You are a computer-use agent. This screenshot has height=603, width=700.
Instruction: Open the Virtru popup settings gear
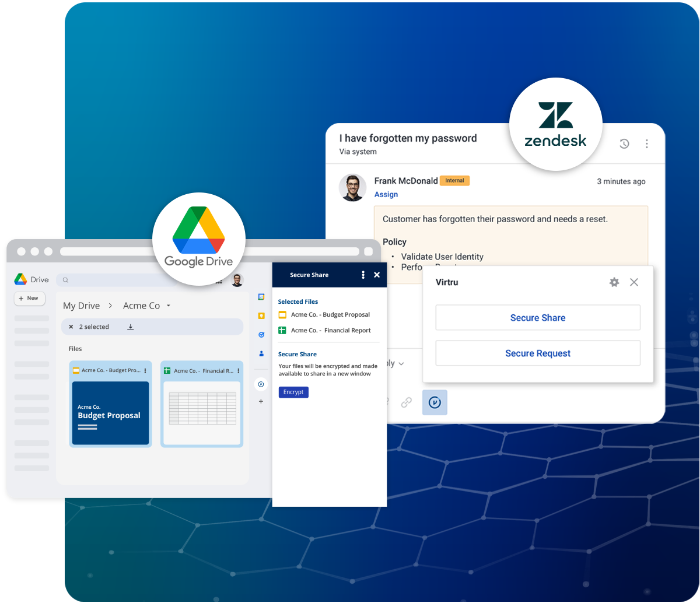[x=614, y=282]
